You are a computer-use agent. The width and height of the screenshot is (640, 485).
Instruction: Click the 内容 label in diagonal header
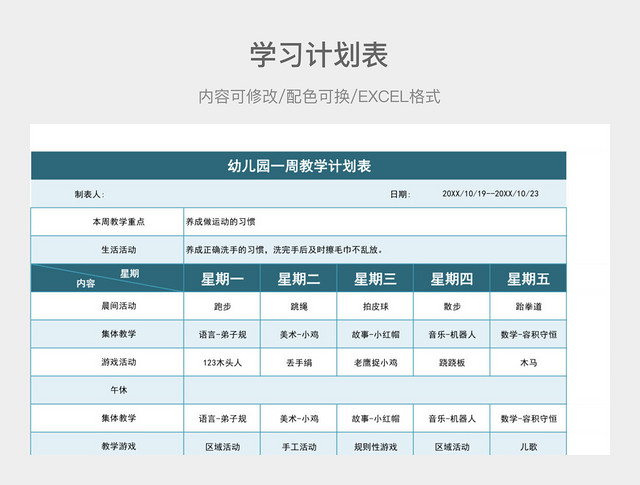click(x=86, y=283)
